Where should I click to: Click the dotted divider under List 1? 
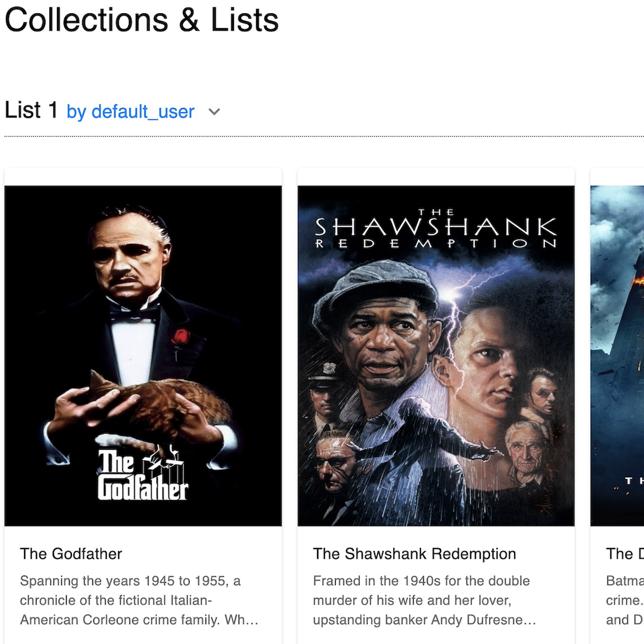coord(324,136)
